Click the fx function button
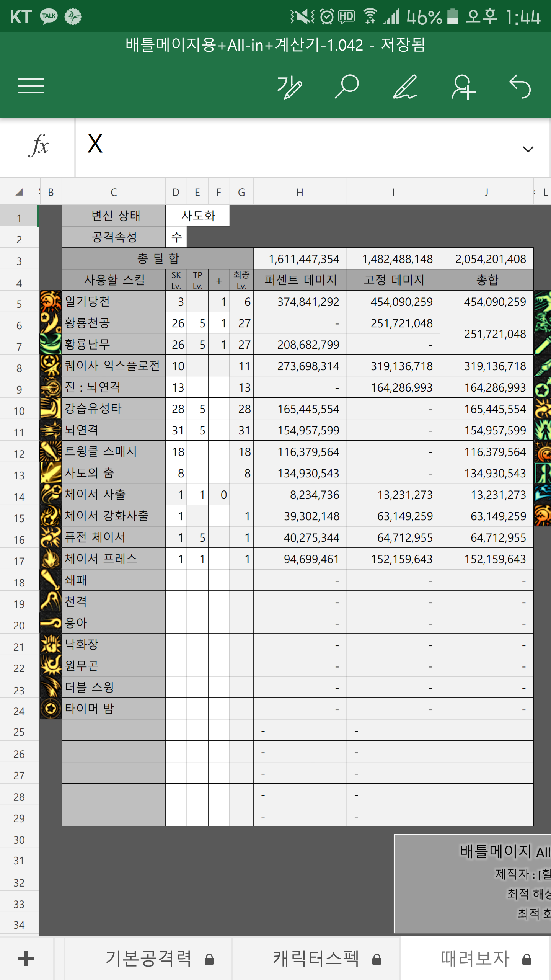The height and width of the screenshot is (980, 551). (38, 146)
